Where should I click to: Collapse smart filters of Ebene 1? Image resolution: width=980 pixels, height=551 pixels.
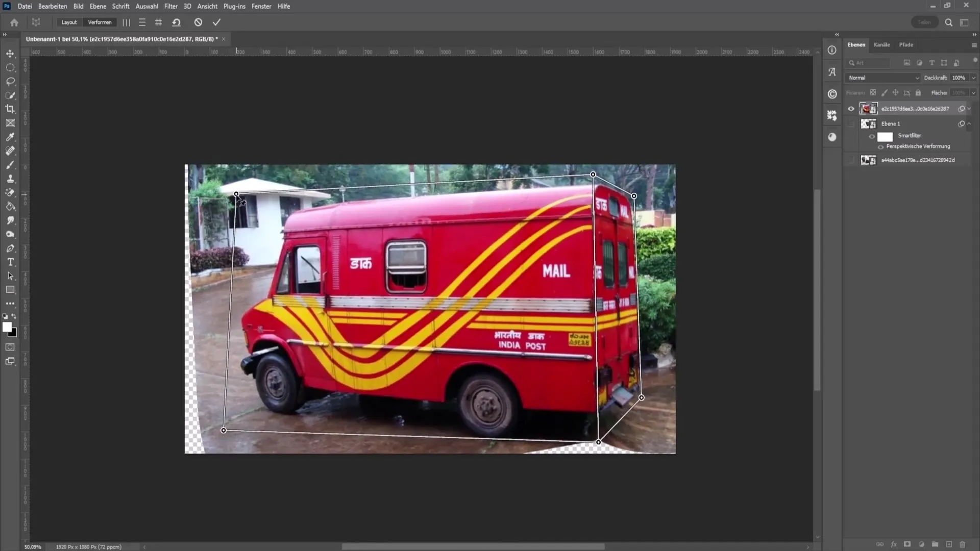(x=969, y=123)
